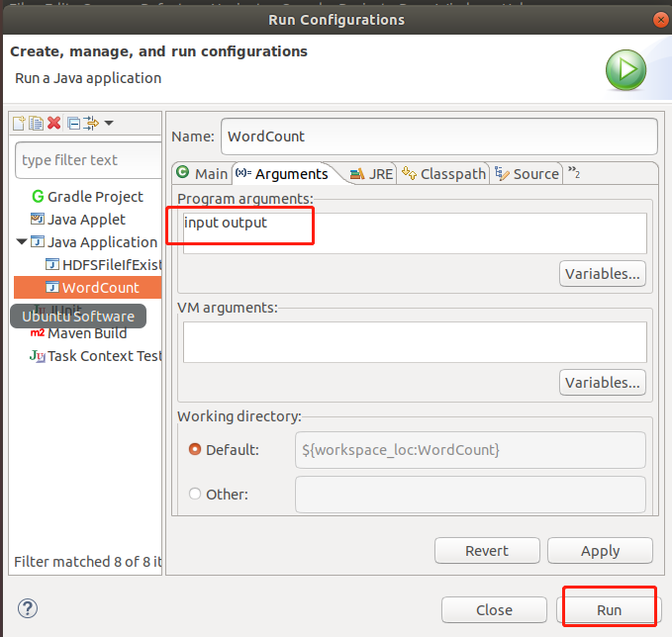The image size is (672, 637).
Task: Select the Other working directory radio
Action: click(x=195, y=494)
